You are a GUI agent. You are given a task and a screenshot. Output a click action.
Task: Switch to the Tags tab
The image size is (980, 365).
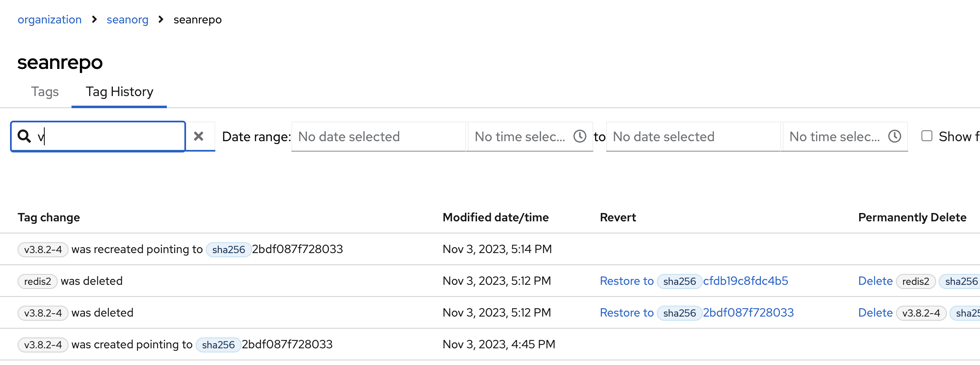tap(45, 92)
